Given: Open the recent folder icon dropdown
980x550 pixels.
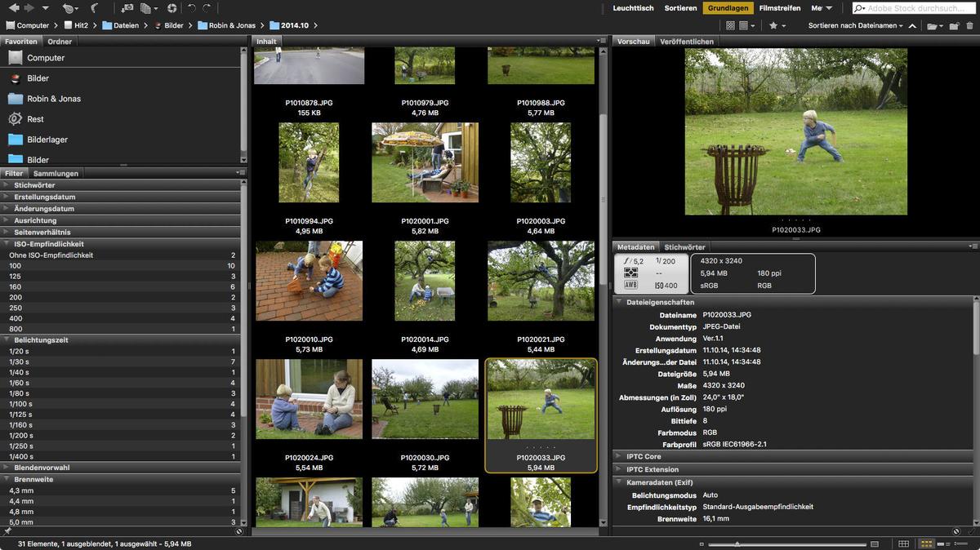Looking at the screenshot, I should click(935, 25).
